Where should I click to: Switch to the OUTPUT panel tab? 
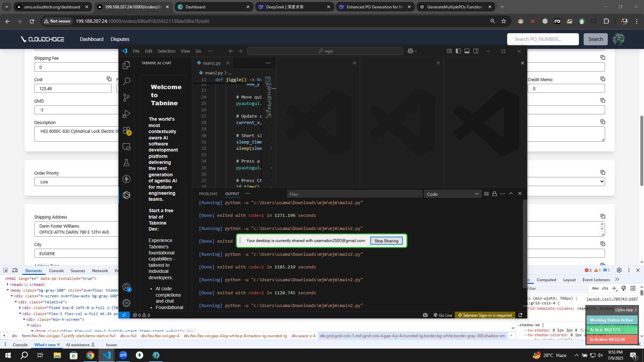(232, 194)
